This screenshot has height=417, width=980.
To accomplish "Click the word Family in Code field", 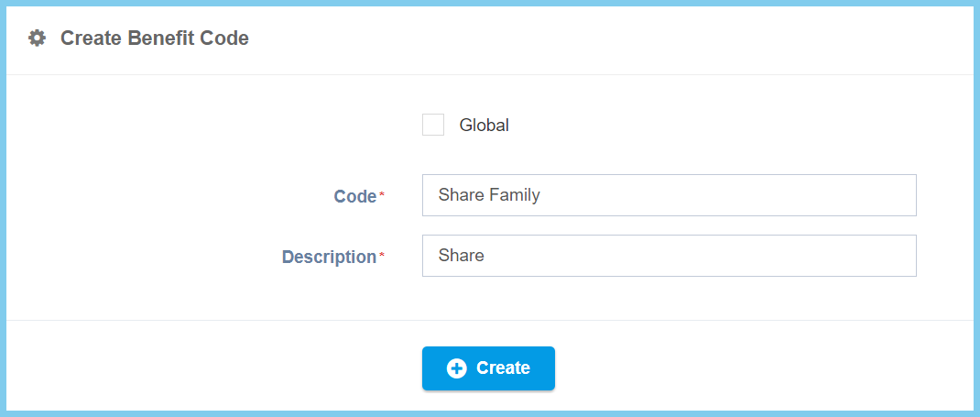I will [x=515, y=195].
